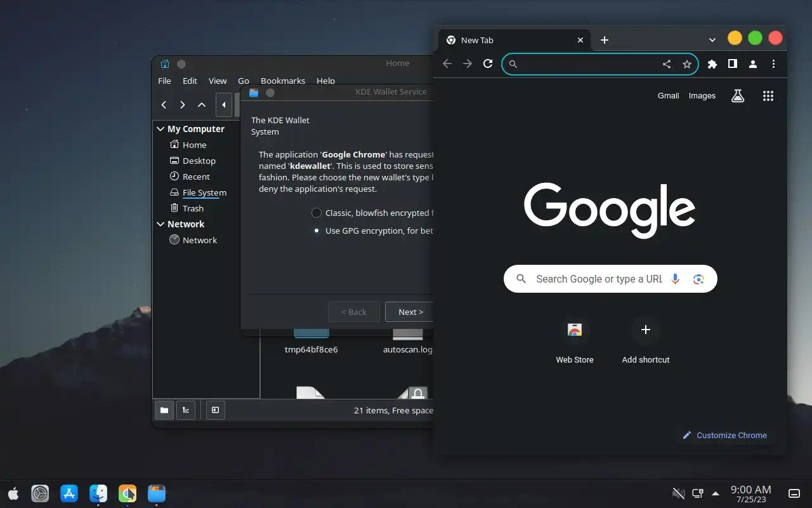Open Chrome side panel
This screenshot has height=508, width=812.
732,63
